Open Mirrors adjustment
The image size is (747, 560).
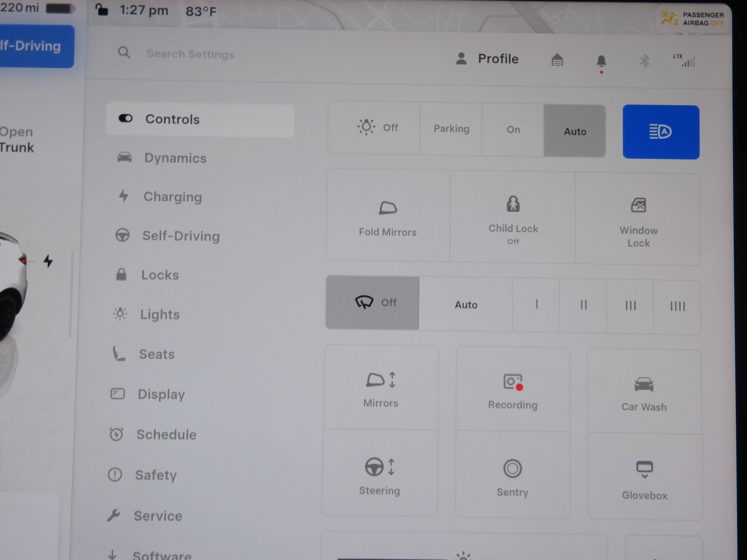coord(381,387)
